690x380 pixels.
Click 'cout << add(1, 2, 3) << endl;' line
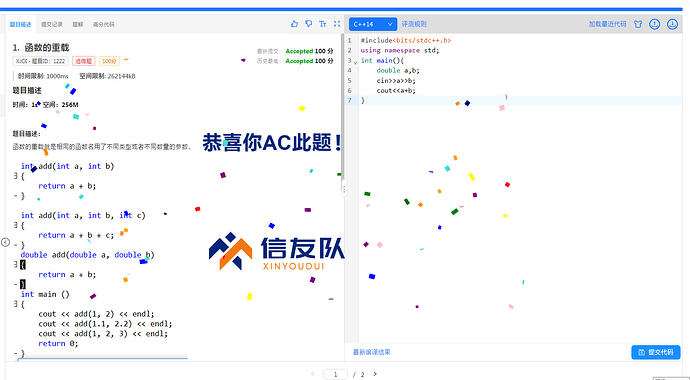tap(103, 334)
